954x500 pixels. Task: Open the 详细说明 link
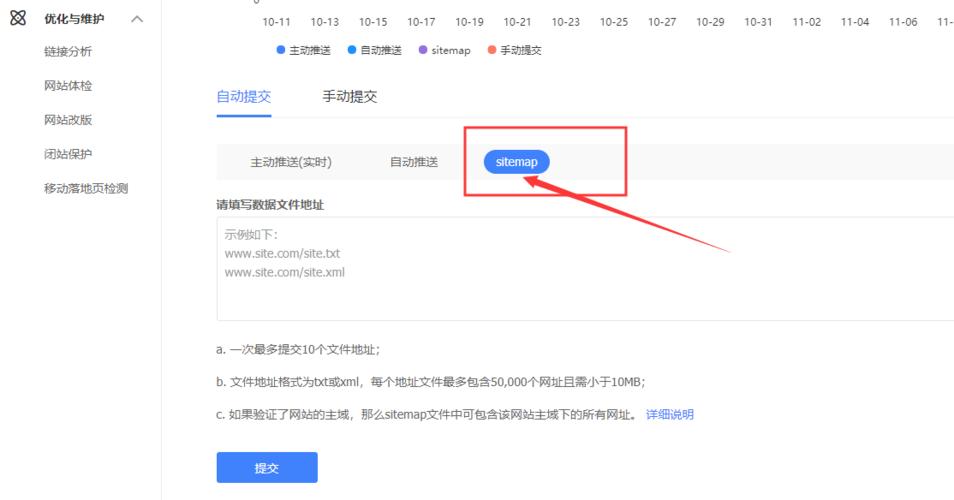tap(670, 415)
